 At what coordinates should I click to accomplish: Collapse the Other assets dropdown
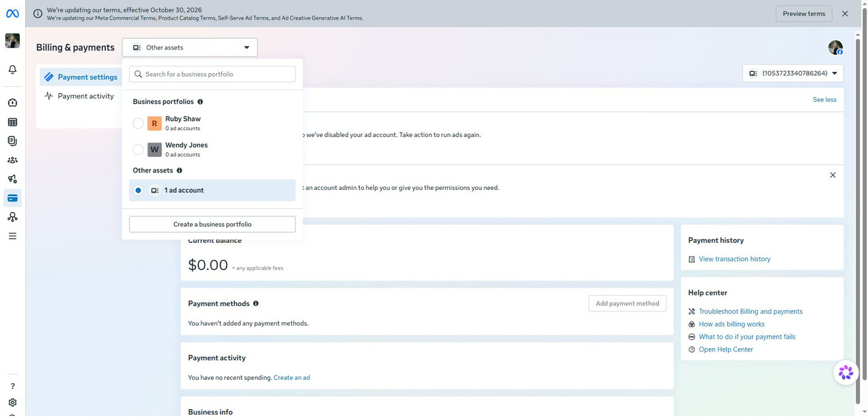pos(189,47)
